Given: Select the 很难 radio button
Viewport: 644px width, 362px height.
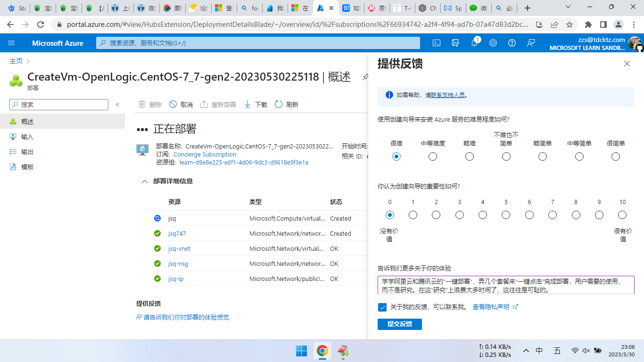Looking at the screenshot, I should coord(396,156).
